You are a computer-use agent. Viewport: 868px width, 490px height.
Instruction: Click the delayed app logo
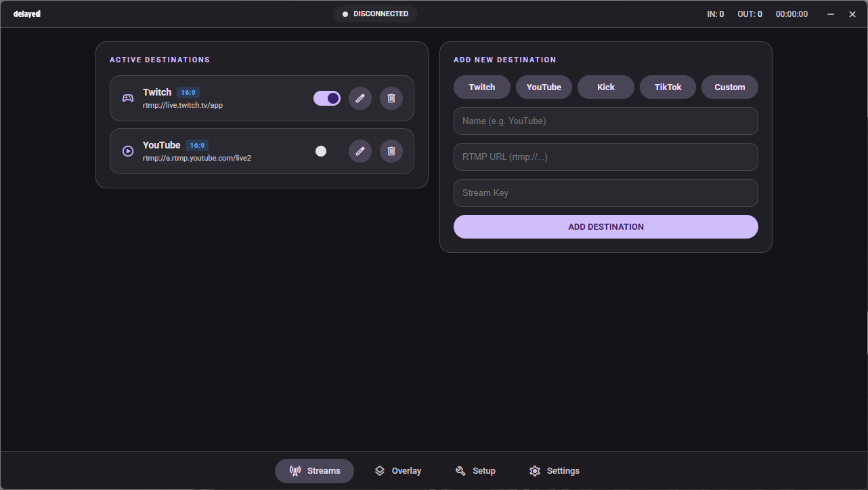point(27,14)
